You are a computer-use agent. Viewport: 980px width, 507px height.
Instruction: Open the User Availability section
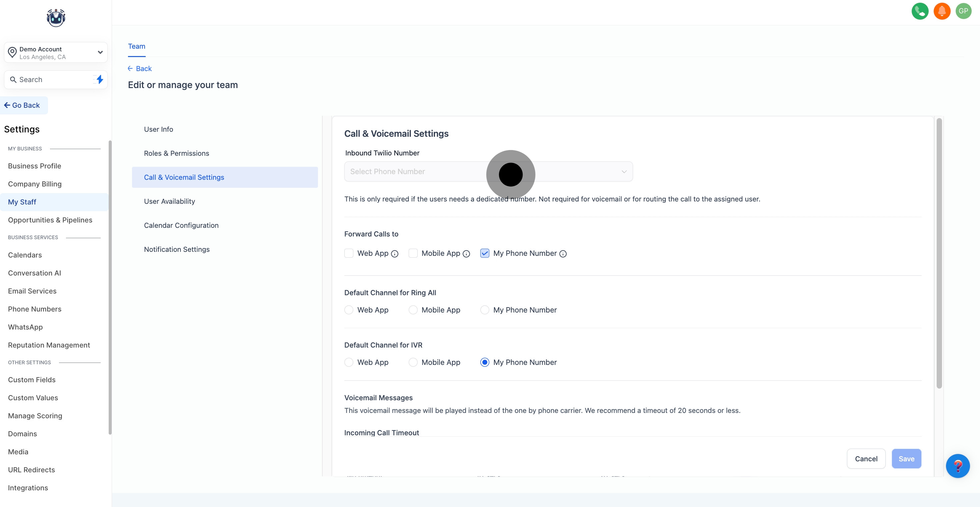(x=169, y=201)
